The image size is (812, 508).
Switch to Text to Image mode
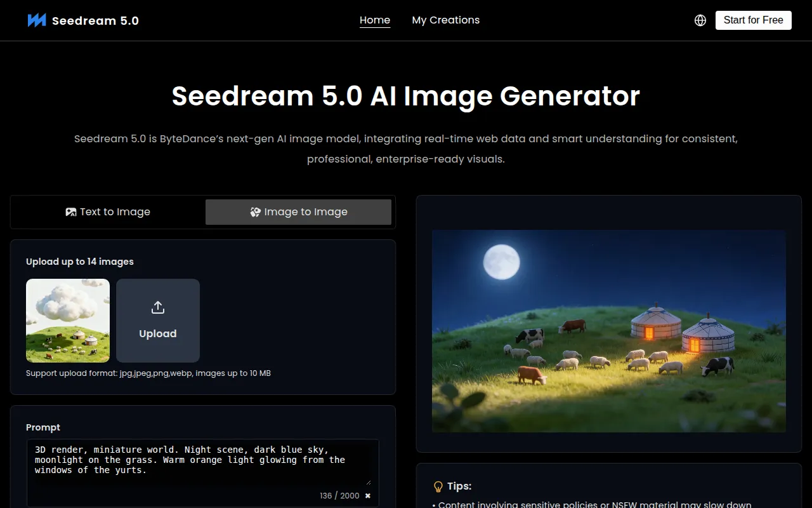pyautogui.click(x=107, y=211)
